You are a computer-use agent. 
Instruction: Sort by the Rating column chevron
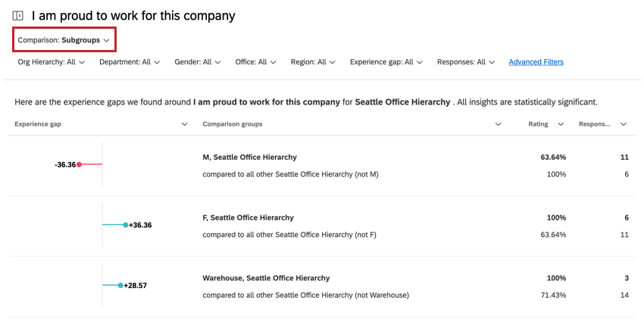[x=561, y=124]
